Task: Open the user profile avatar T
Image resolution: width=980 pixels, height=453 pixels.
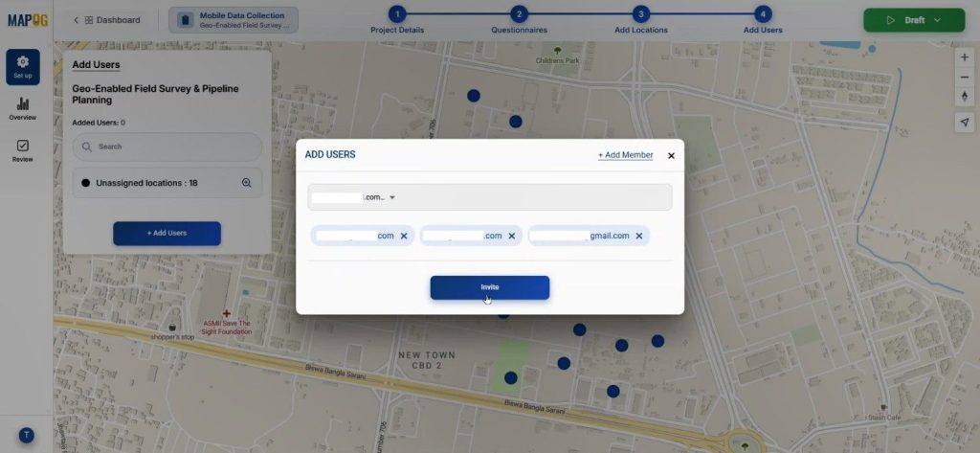Action: [x=26, y=436]
